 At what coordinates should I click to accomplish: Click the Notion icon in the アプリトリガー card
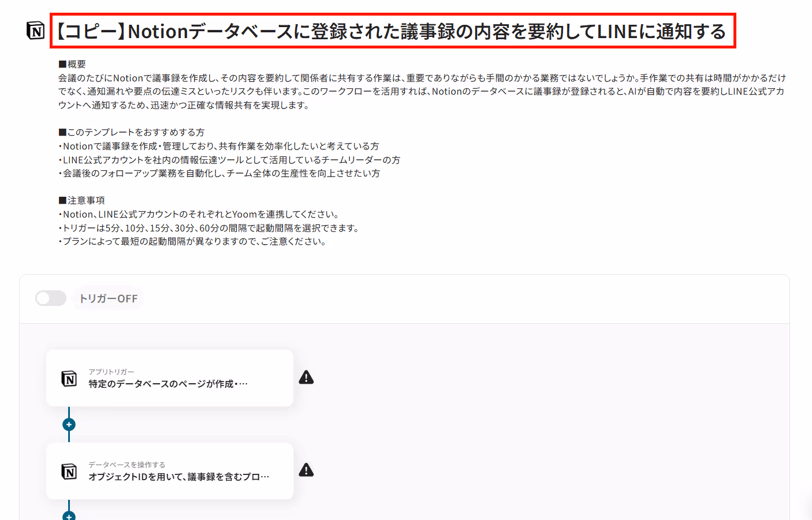point(69,379)
